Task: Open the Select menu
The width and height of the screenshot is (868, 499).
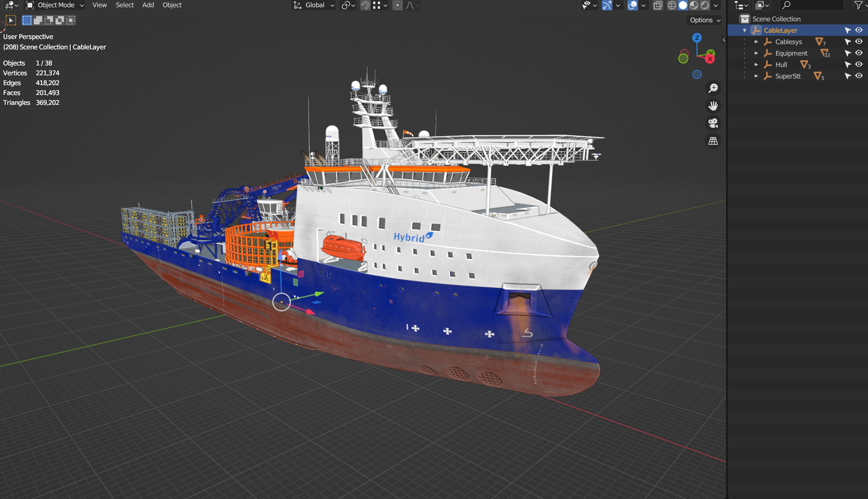Action: (125, 5)
